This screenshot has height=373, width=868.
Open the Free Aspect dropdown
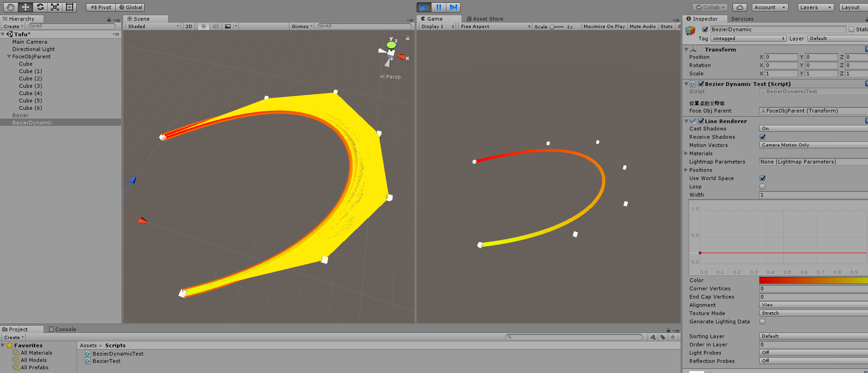496,26
